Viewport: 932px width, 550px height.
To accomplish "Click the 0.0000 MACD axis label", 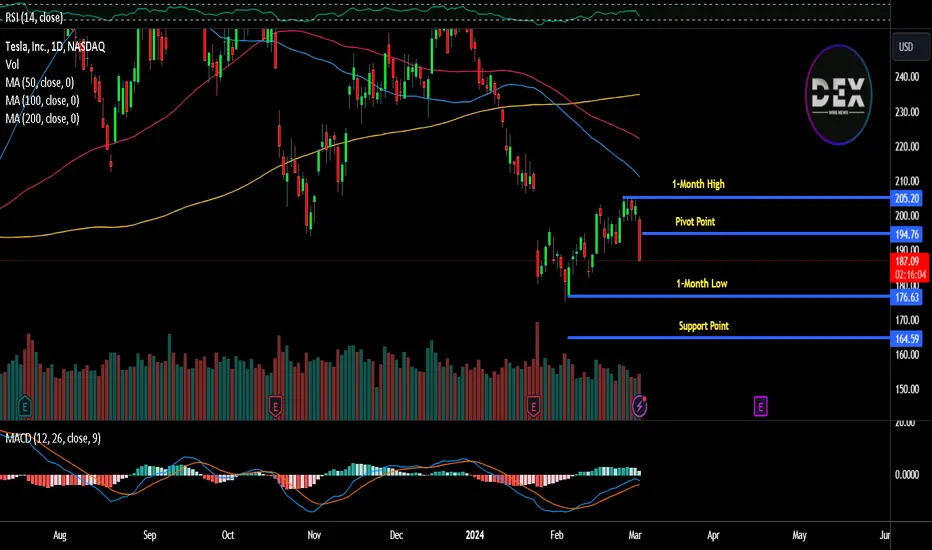I will (x=907, y=474).
